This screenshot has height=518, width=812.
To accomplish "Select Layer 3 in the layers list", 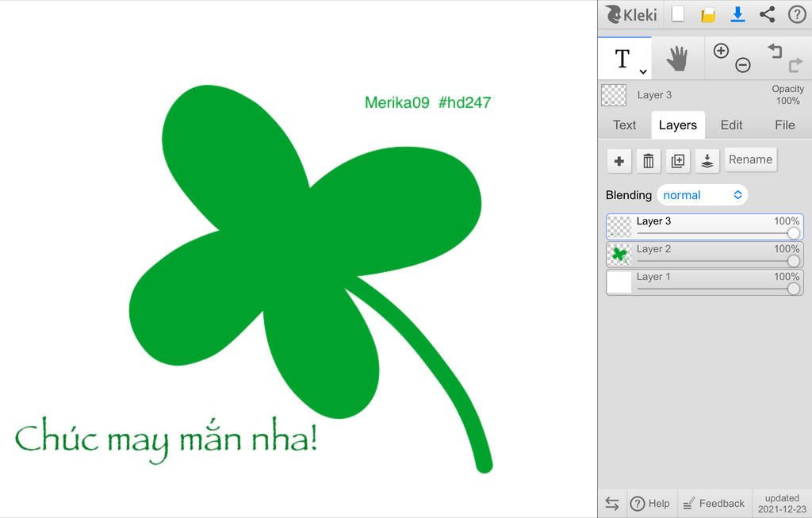I will (x=704, y=227).
